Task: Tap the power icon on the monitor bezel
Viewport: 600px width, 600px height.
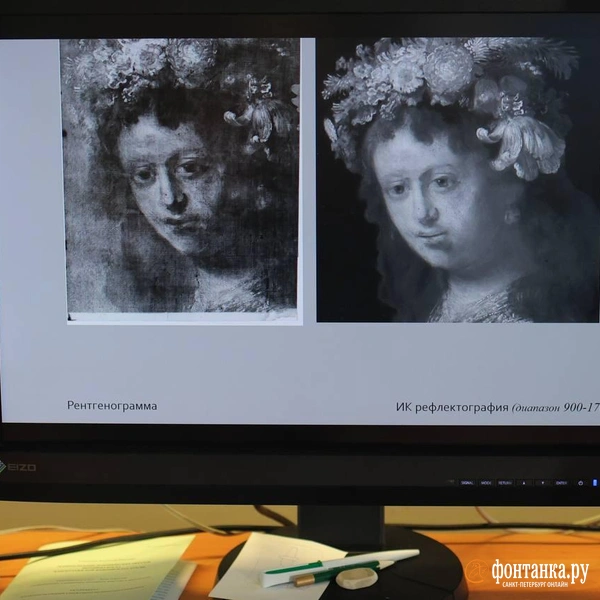Action: [580, 483]
